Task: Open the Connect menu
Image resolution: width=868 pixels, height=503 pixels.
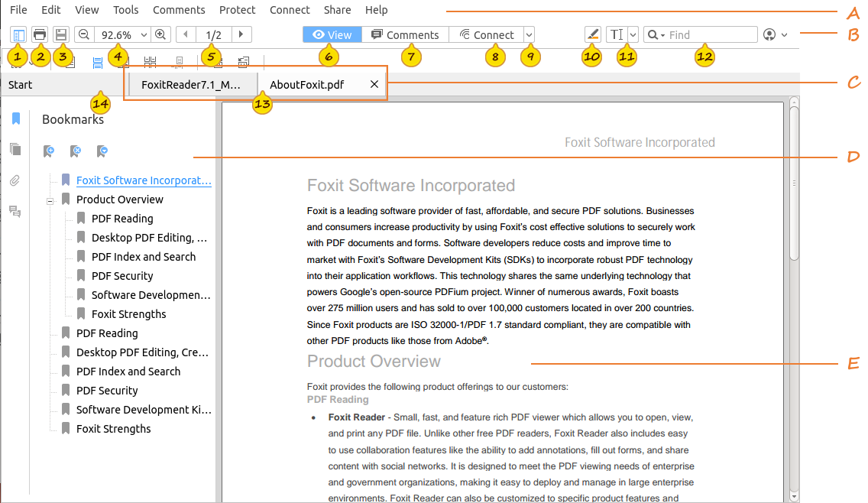Action: [x=290, y=10]
